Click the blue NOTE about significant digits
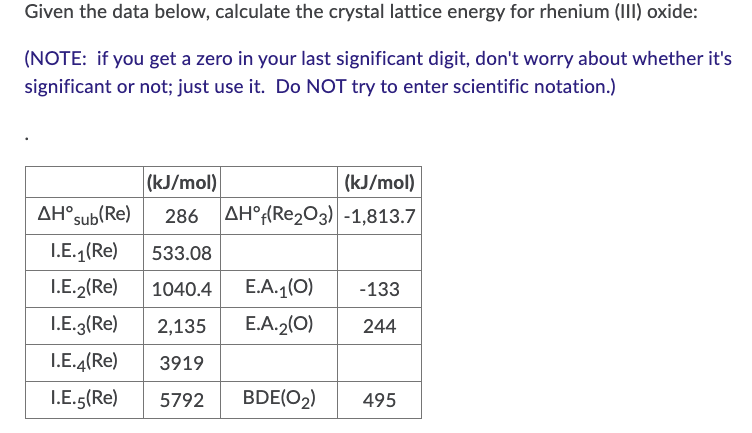The height and width of the screenshot is (433, 752). click(378, 72)
